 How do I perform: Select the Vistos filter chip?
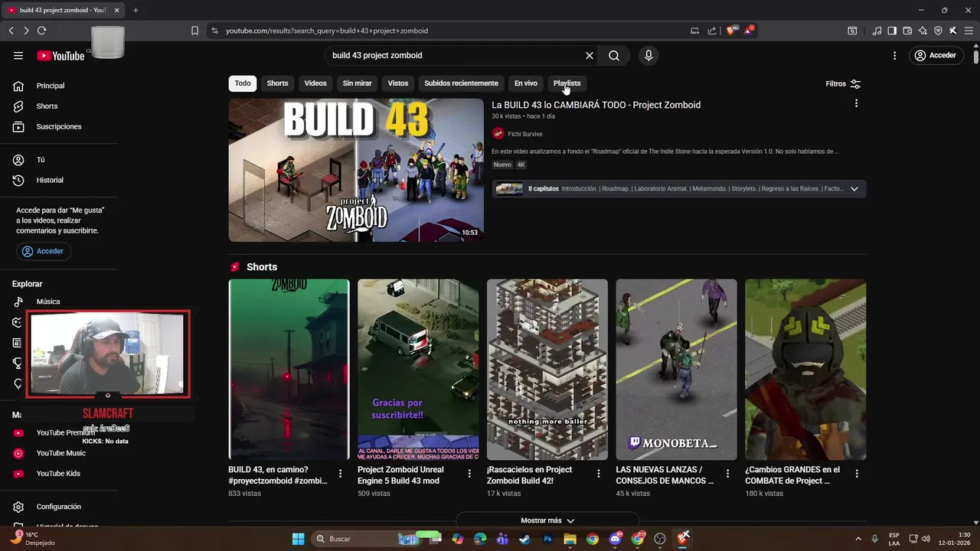(x=398, y=83)
